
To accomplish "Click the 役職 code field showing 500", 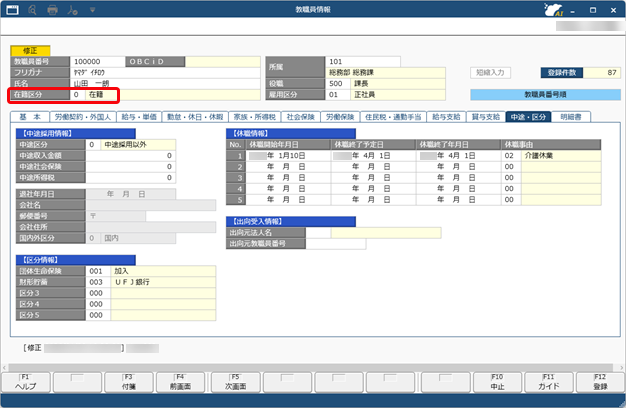I will [338, 83].
